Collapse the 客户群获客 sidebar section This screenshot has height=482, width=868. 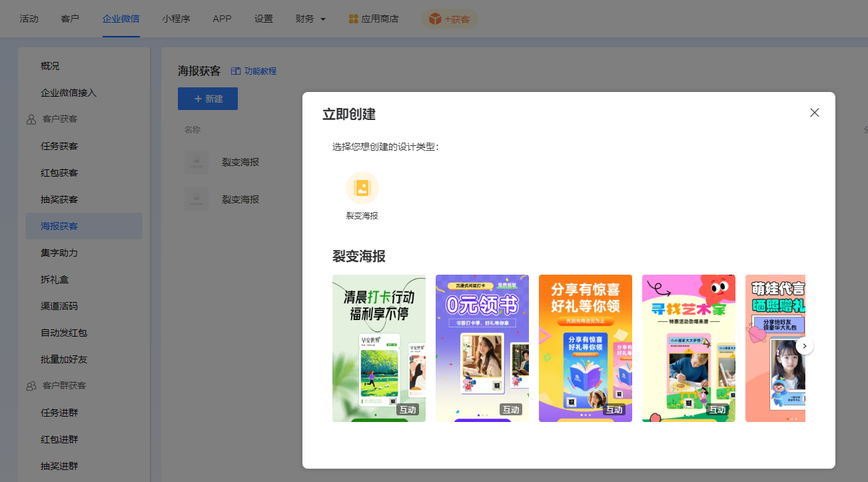(63, 386)
